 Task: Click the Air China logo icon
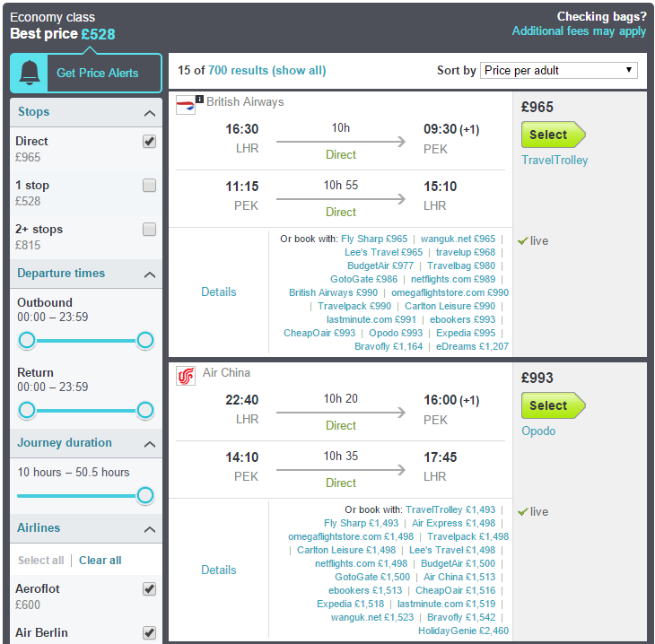point(186,376)
